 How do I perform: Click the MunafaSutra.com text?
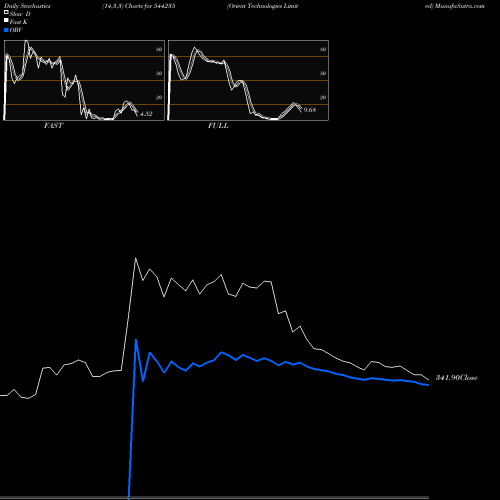(x=460, y=6)
